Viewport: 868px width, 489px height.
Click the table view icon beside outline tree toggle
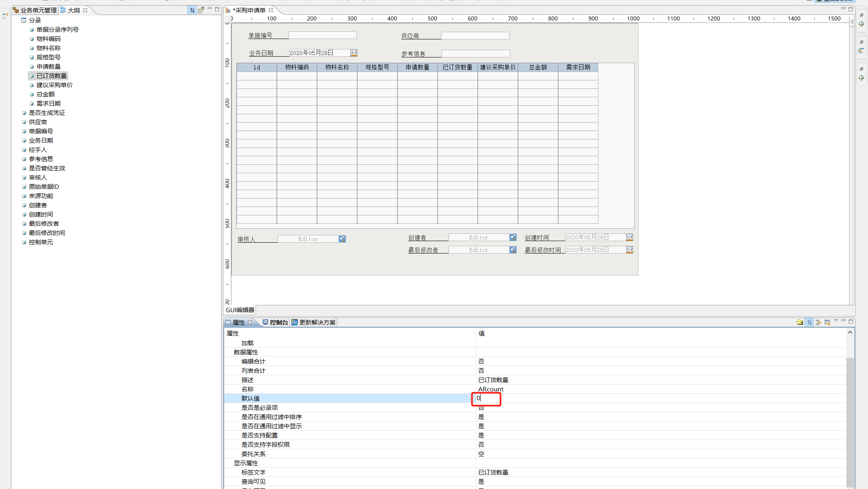201,10
